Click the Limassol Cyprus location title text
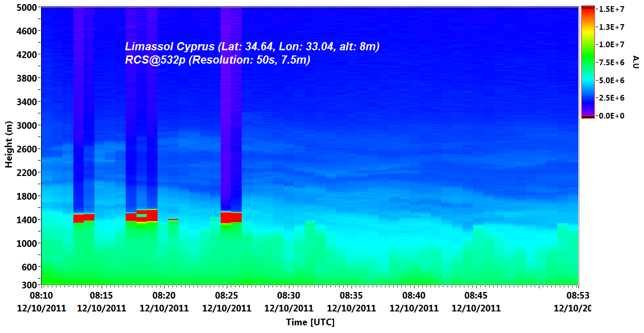Image resolution: width=644 pixels, height=333 pixels. coord(252,47)
